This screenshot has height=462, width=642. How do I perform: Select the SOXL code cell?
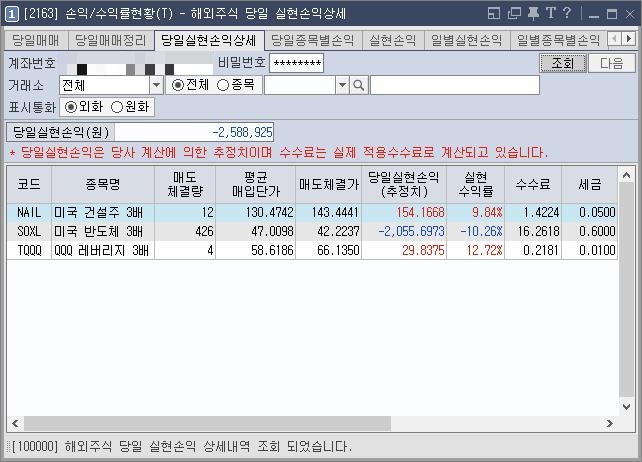(x=29, y=231)
